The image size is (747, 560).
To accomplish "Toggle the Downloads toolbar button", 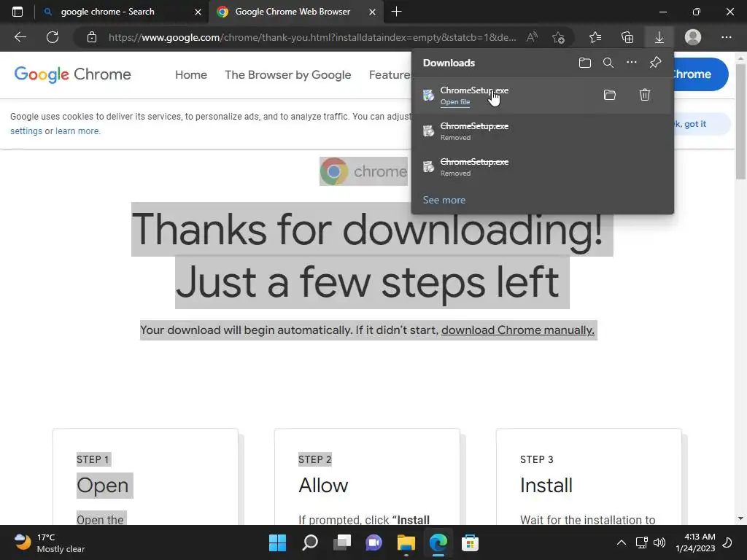I will (659, 37).
